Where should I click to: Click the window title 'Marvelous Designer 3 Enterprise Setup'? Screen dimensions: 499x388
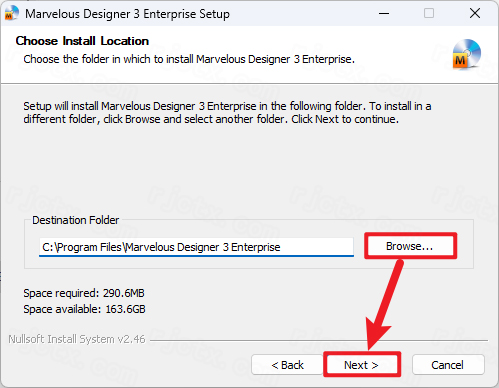[127, 14]
